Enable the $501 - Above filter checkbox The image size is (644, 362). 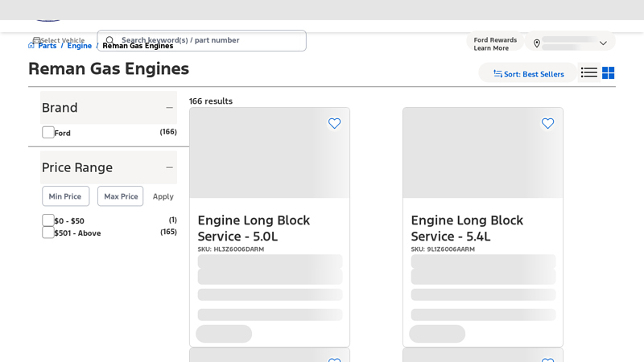[x=48, y=232]
